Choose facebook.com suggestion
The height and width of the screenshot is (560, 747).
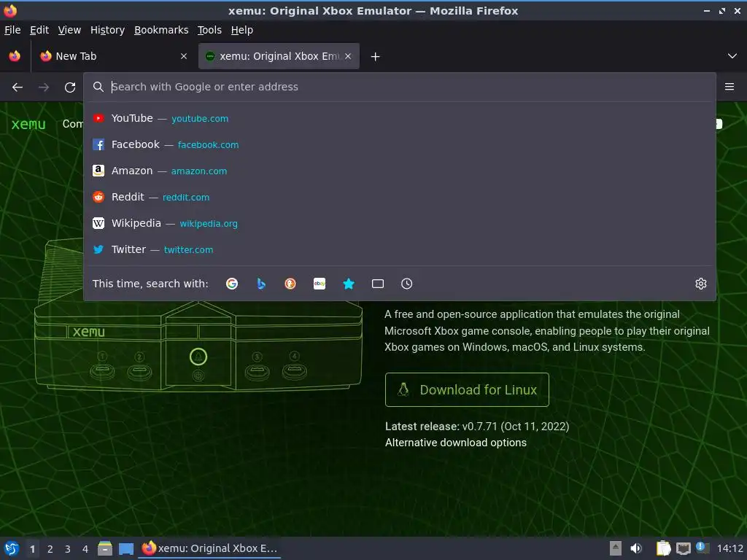[400, 144]
